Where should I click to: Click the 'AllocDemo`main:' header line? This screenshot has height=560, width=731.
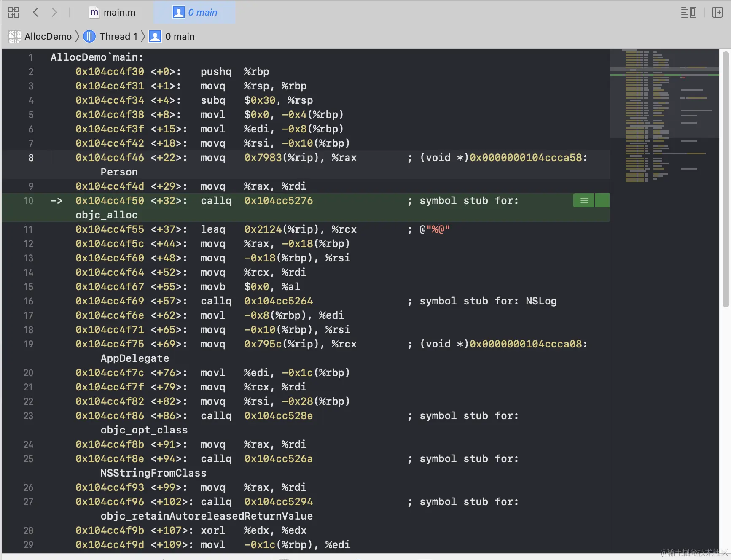coord(97,57)
